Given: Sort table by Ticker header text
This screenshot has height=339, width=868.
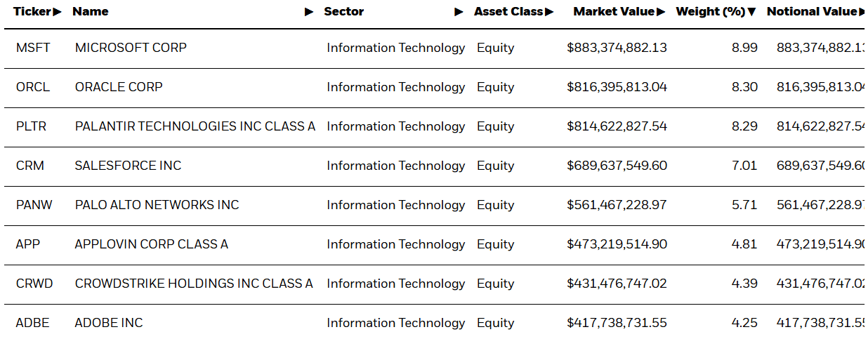Looking at the screenshot, I should pyautogui.click(x=32, y=12).
